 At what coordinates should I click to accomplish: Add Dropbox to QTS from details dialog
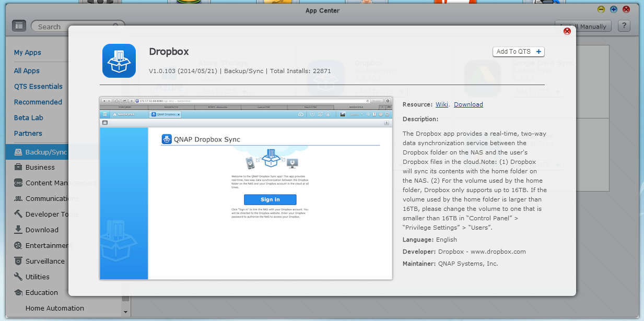(519, 52)
